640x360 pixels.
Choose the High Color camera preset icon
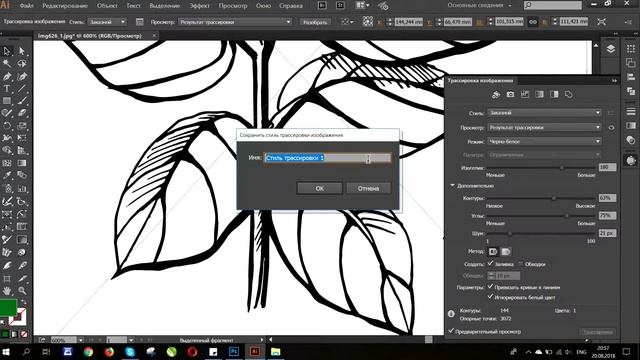point(510,95)
